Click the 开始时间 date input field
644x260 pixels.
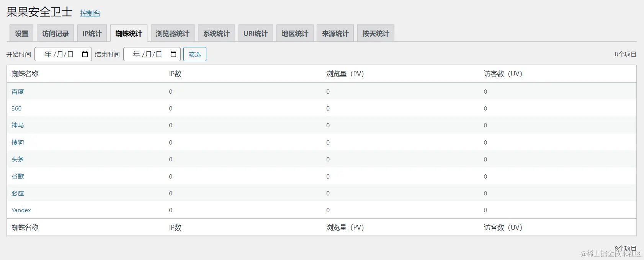pos(63,54)
